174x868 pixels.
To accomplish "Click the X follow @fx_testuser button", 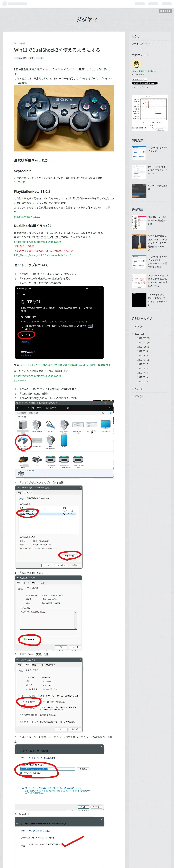I will point(145,83).
